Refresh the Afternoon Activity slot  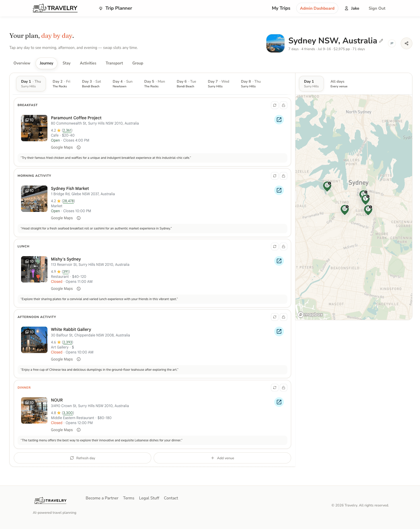(x=275, y=317)
